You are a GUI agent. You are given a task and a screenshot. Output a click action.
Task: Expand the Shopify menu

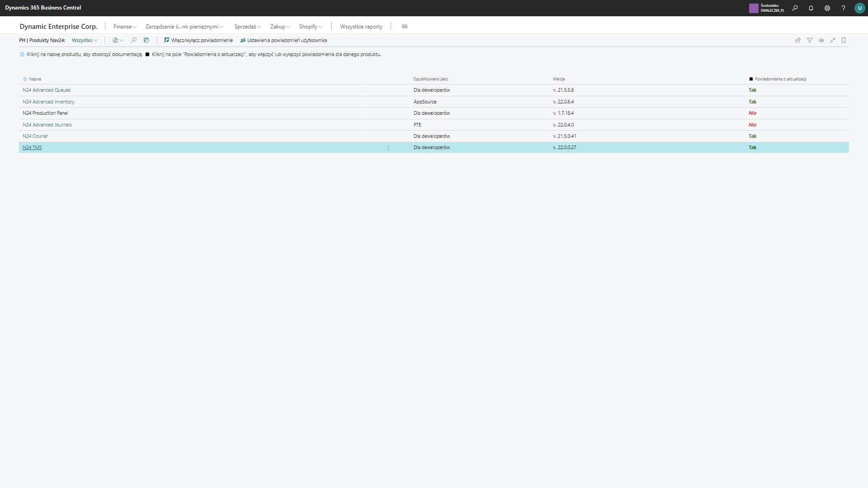(x=310, y=27)
